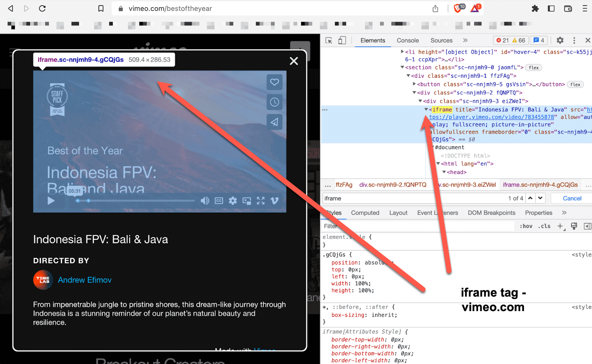The height and width of the screenshot is (364, 592).
Task: Switch to the Computed tab
Action: click(365, 213)
